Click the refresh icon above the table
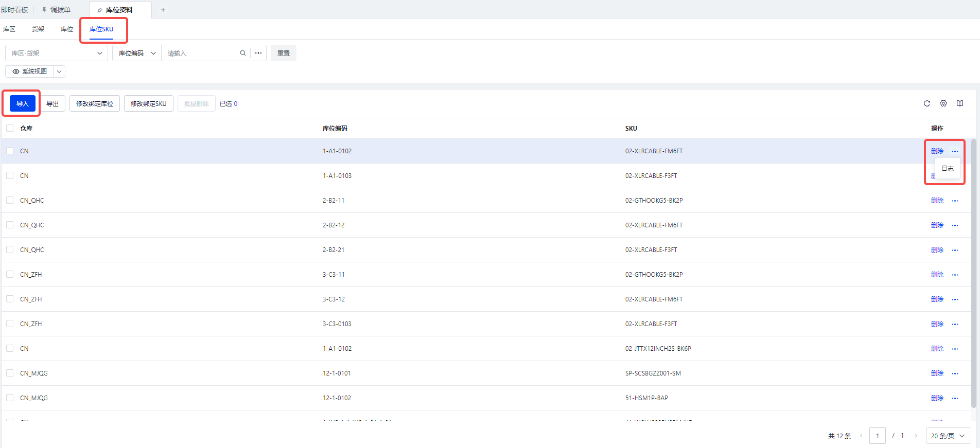 click(926, 103)
